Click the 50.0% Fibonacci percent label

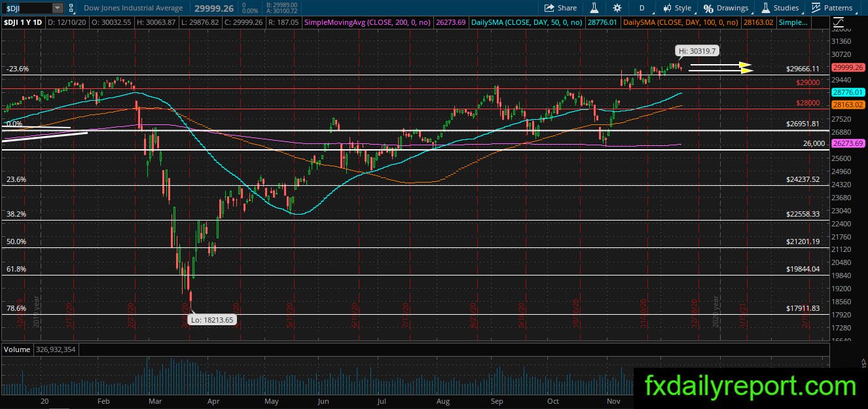(16, 241)
